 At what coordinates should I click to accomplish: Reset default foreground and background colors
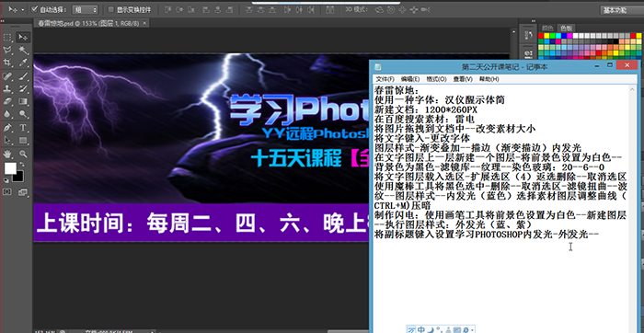[6, 180]
